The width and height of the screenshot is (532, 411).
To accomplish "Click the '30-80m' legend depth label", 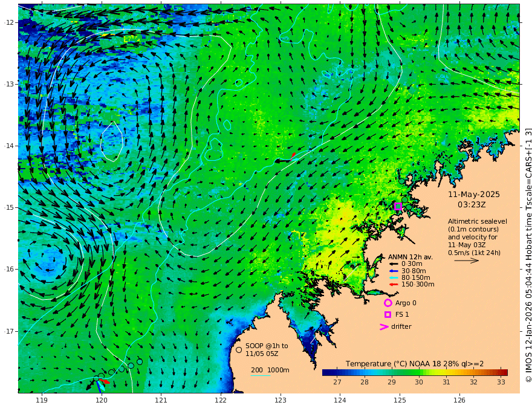I will coord(414,271).
